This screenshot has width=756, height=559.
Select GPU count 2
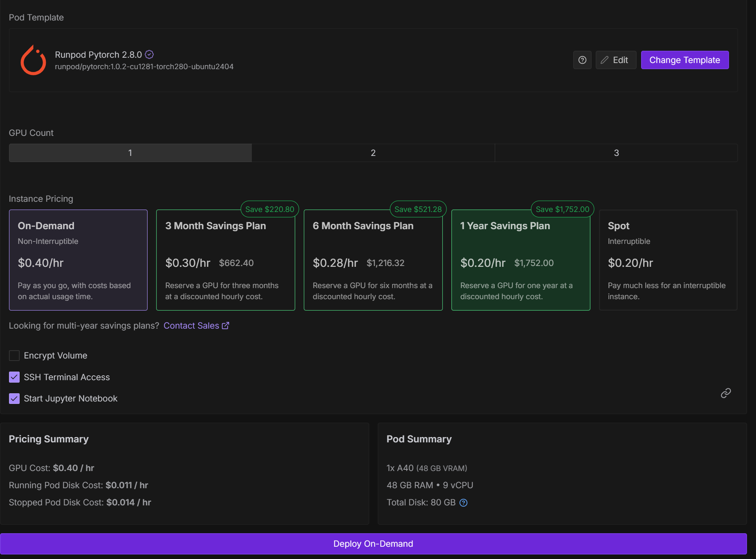[373, 153]
